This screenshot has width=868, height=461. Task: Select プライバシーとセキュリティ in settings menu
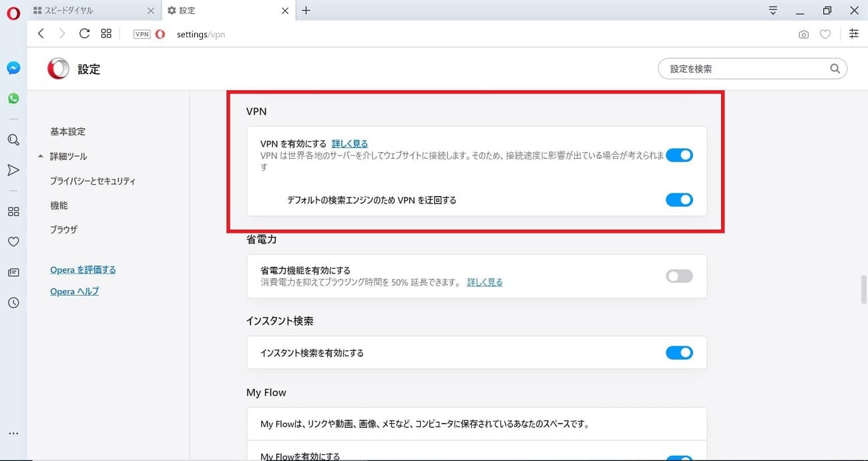93,181
